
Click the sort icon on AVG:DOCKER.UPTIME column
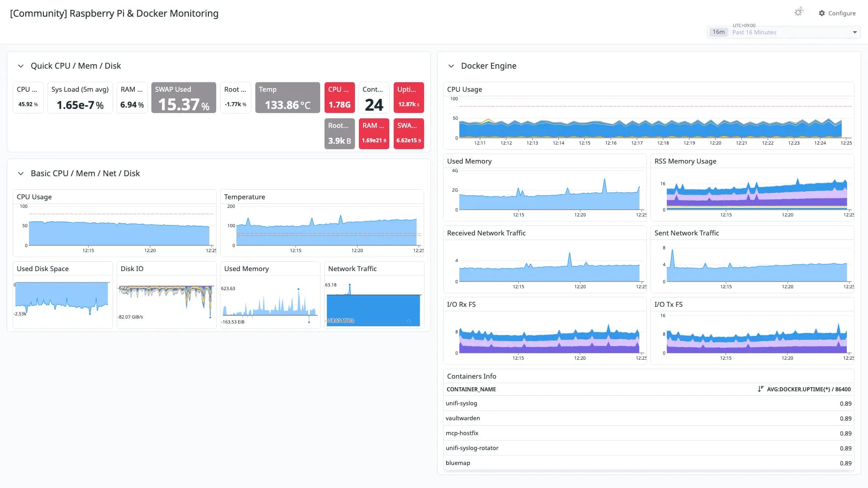[x=760, y=389]
